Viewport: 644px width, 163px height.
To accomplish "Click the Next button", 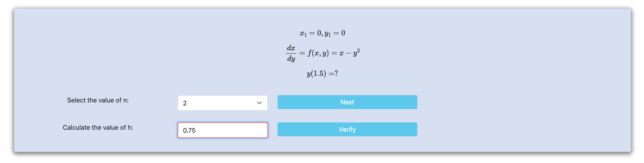I will (x=347, y=102).
